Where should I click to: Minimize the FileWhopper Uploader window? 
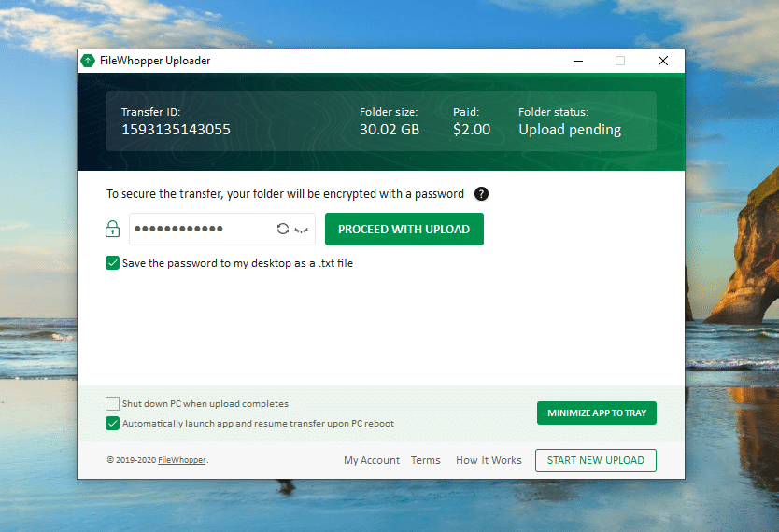pos(577,61)
